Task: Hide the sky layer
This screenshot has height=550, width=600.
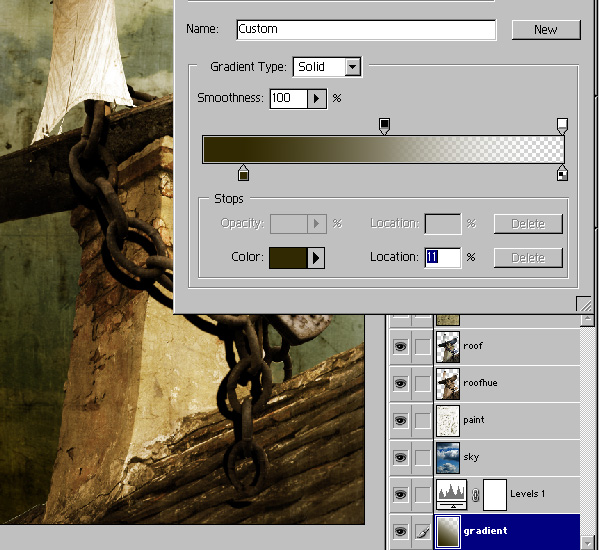Action: 400,457
